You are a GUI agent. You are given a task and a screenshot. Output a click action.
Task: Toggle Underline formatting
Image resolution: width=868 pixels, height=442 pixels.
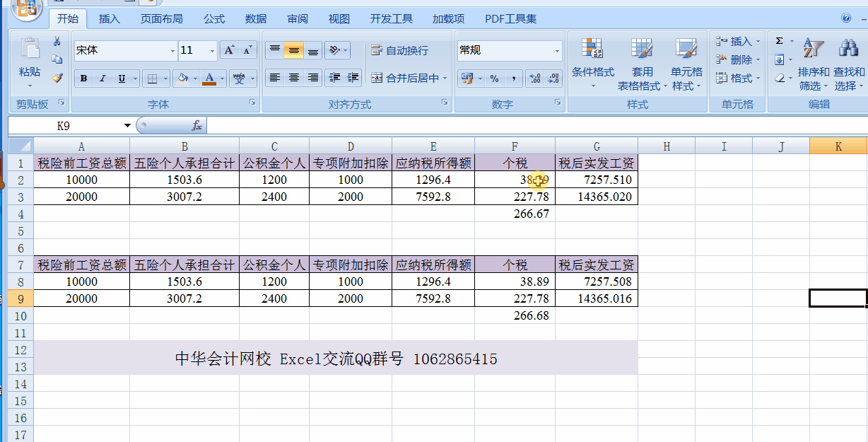click(122, 78)
